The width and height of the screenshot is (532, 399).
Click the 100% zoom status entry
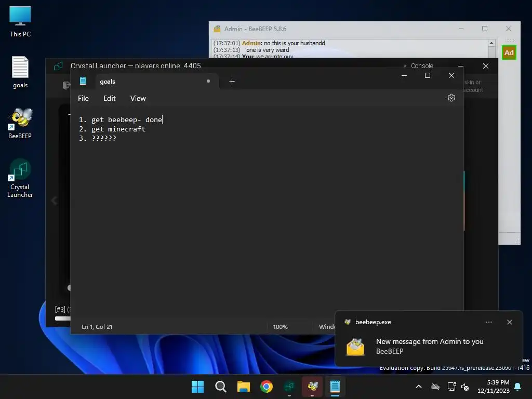280,327
